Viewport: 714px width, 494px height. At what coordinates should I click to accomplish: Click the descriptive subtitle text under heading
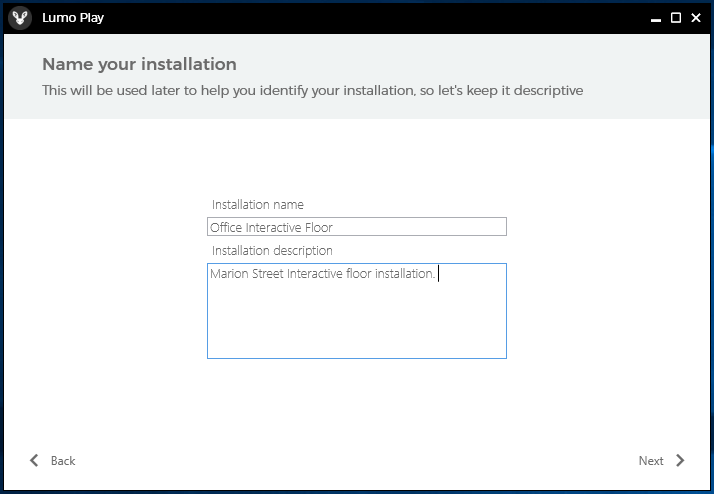312,91
